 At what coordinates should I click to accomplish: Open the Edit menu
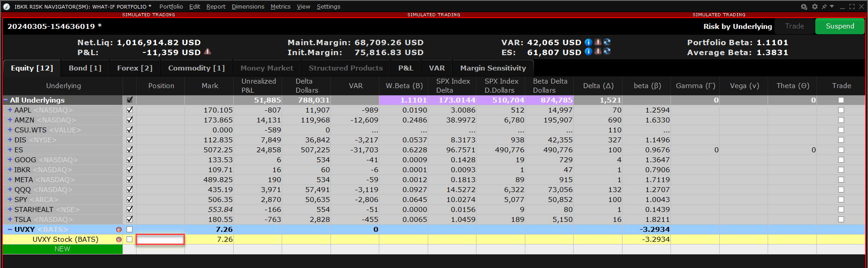click(x=194, y=7)
